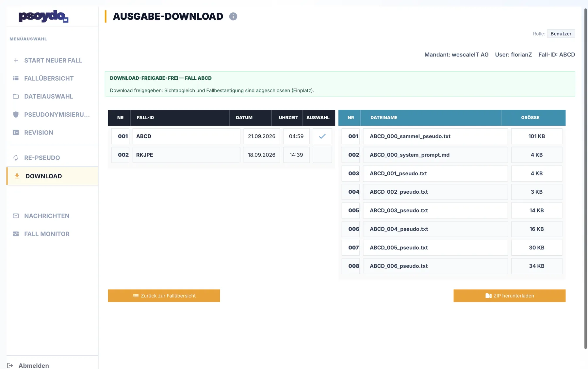Check the Auswahl box for case RKJPE
This screenshot has width=588, height=369.
(322, 155)
